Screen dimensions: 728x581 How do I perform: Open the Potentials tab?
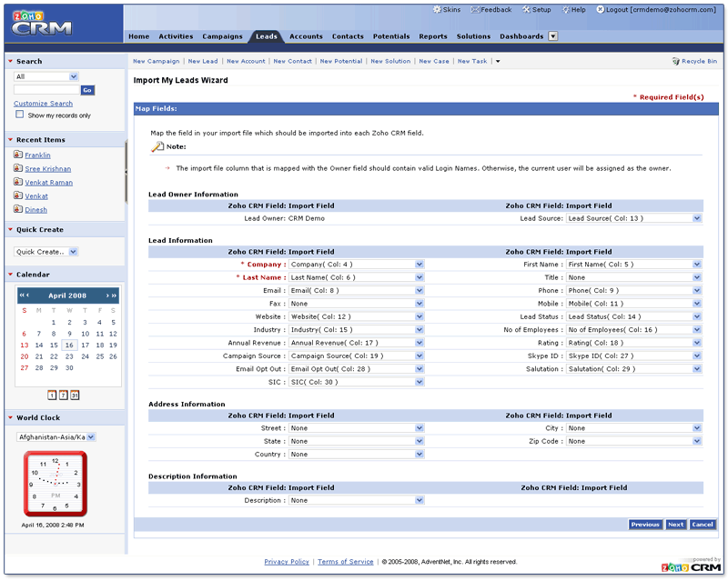click(x=391, y=36)
